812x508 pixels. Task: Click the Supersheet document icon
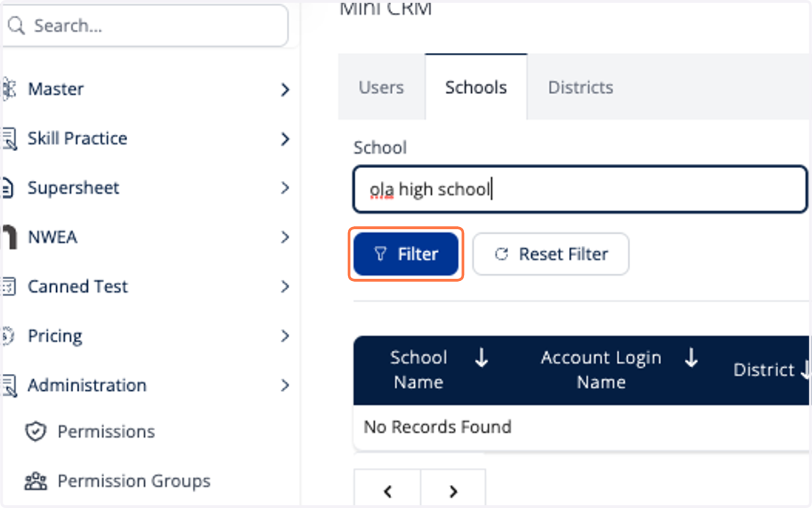(8, 188)
